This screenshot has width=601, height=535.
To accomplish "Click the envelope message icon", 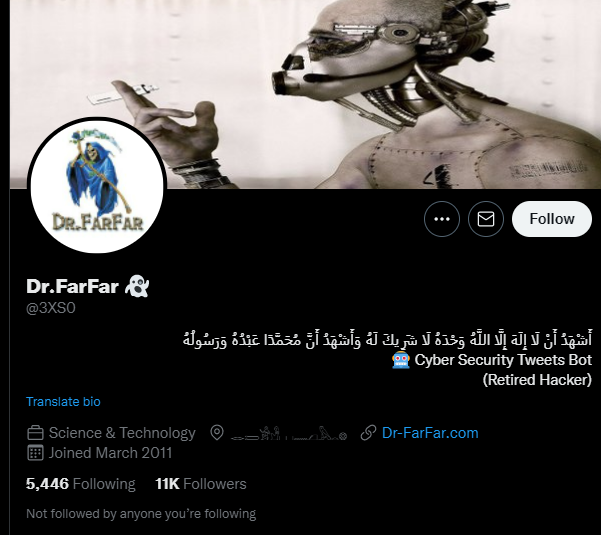I will click(x=486, y=219).
